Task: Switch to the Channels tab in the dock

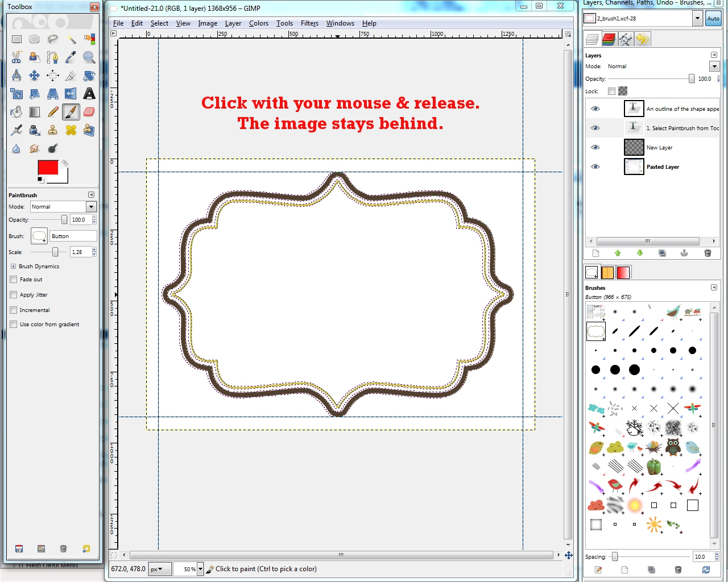Action: point(609,39)
